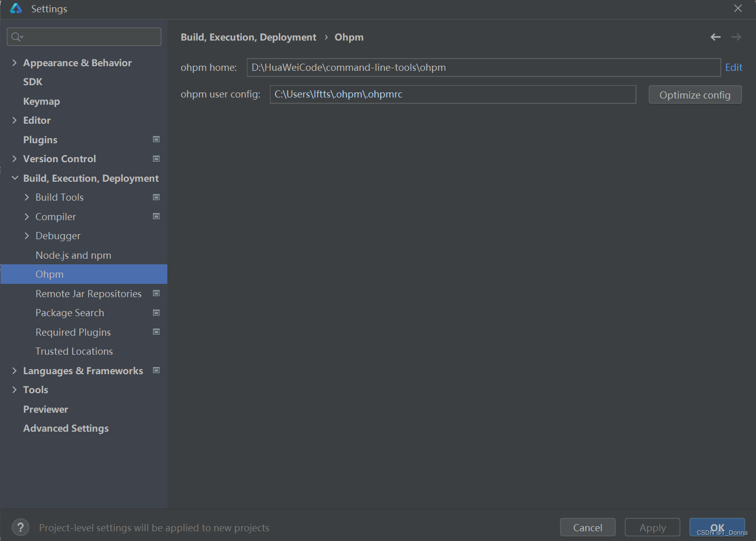The image size is (756, 541).
Task: Open Trusted Locations settings
Action: [x=74, y=351]
